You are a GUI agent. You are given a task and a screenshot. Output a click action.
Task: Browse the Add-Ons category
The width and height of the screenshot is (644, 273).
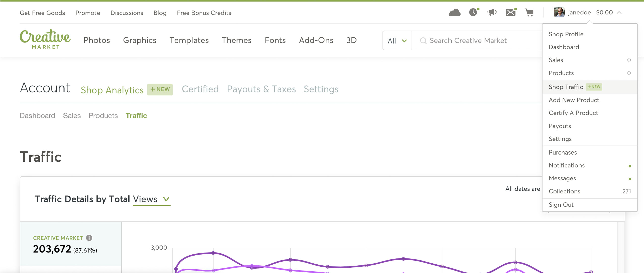tap(316, 40)
